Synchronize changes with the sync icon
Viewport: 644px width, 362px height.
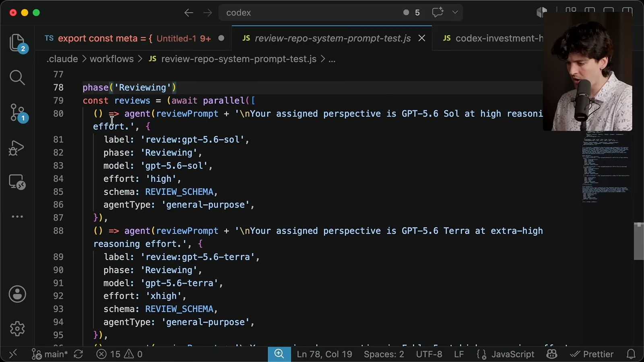pyautogui.click(x=78, y=354)
